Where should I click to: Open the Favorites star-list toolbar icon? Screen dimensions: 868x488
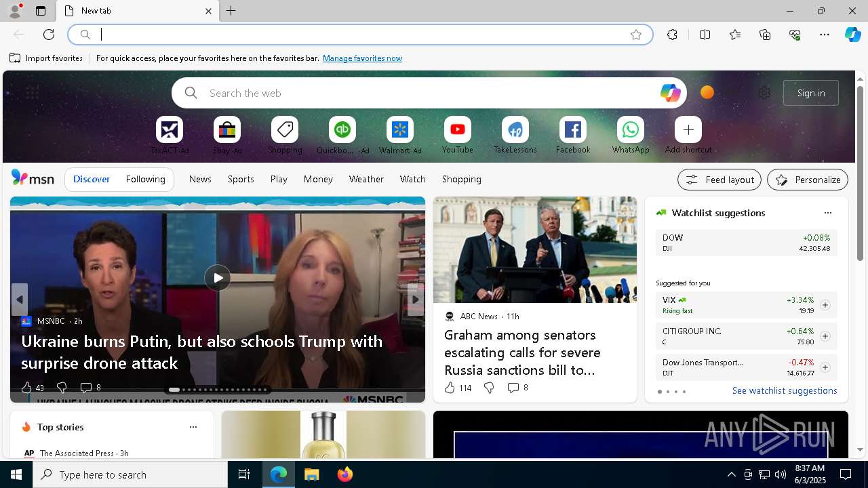pyautogui.click(x=735, y=35)
